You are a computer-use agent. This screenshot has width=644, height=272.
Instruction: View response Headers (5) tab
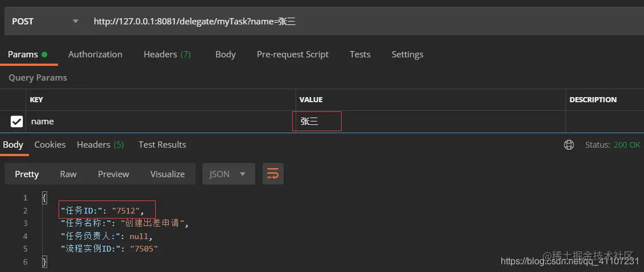pyautogui.click(x=101, y=145)
